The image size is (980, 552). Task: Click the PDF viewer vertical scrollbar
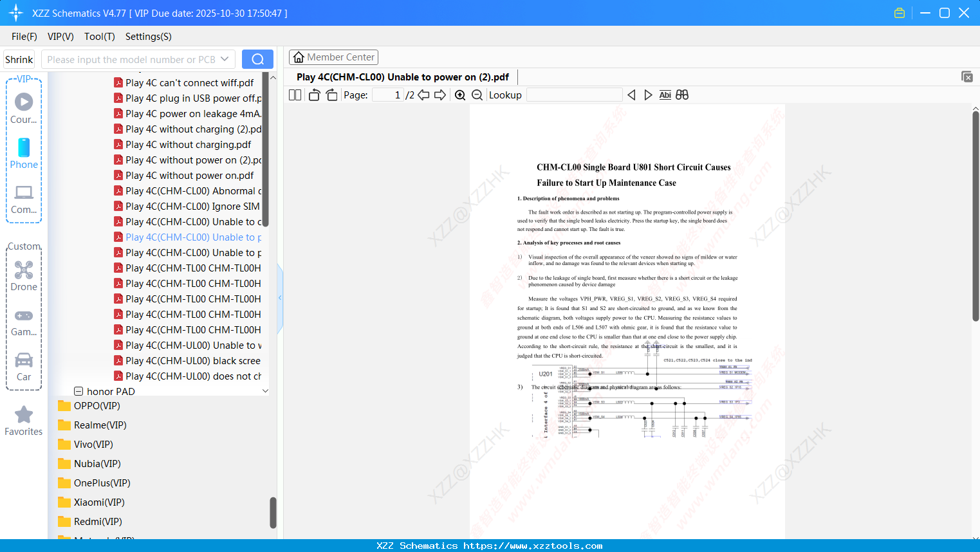975,216
